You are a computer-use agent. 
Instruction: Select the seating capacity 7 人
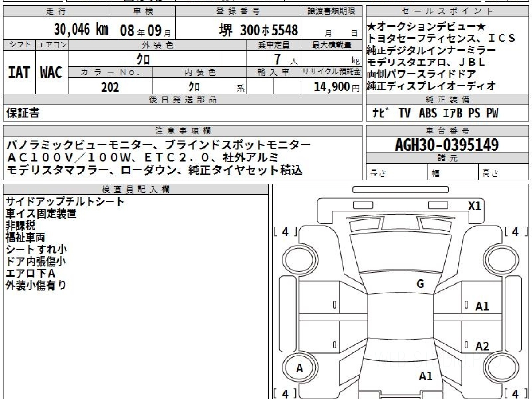pos(286,59)
